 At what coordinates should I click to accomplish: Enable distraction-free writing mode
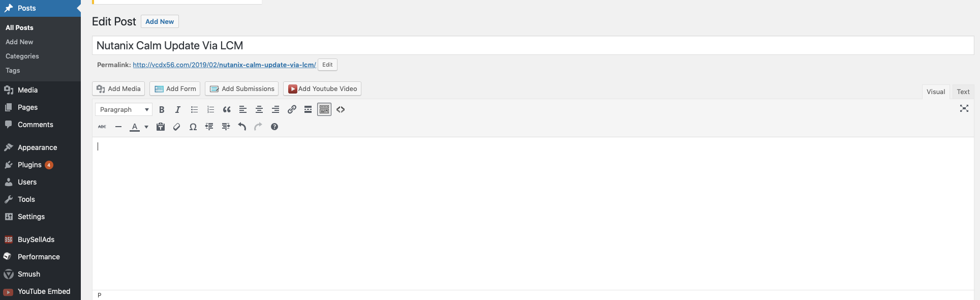(x=964, y=108)
